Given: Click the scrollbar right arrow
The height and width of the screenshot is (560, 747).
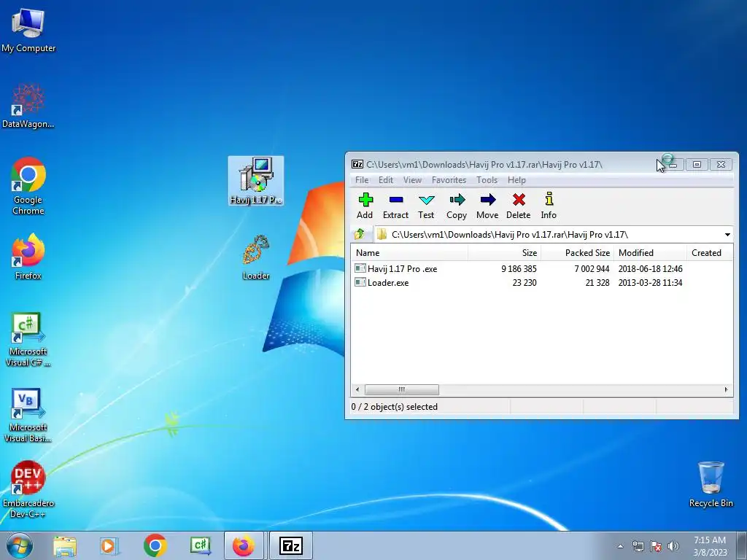Looking at the screenshot, I should click(x=726, y=389).
